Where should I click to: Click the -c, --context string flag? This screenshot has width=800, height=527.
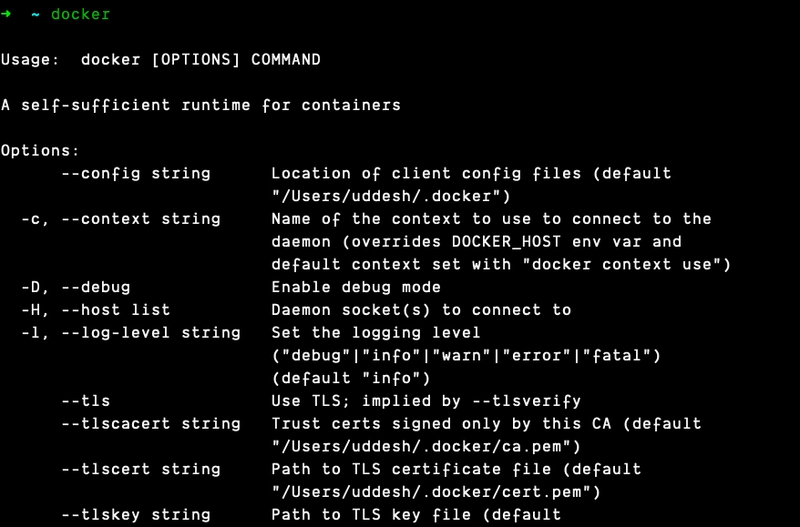[x=121, y=219]
